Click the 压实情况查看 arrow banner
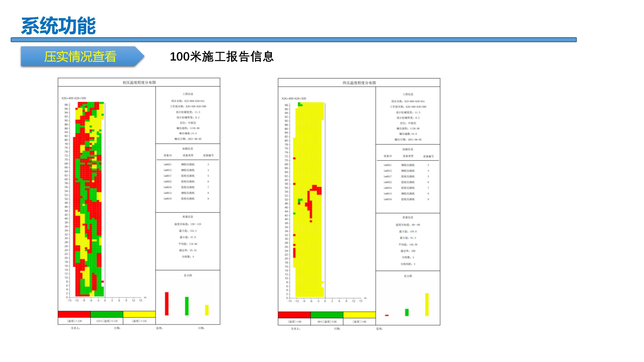The width and height of the screenshot is (644, 362). click(80, 56)
